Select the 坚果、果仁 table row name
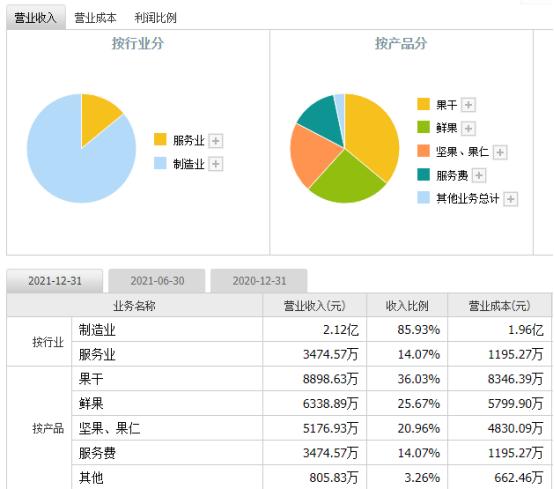The width and height of the screenshot is (554, 489). tap(110, 428)
